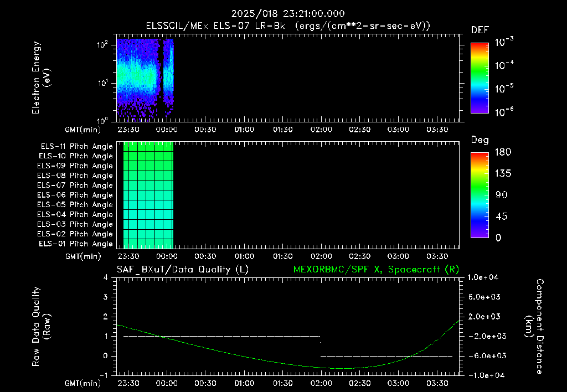Click the Component Distance (km) axis label
567x392 pixels.
coord(534,327)
